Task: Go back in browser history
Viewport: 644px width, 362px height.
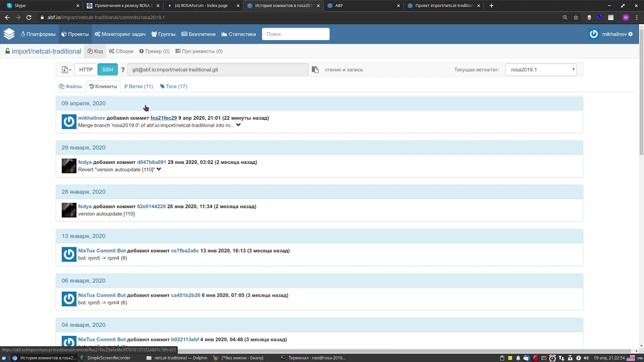Action: [x=7, y=17]
